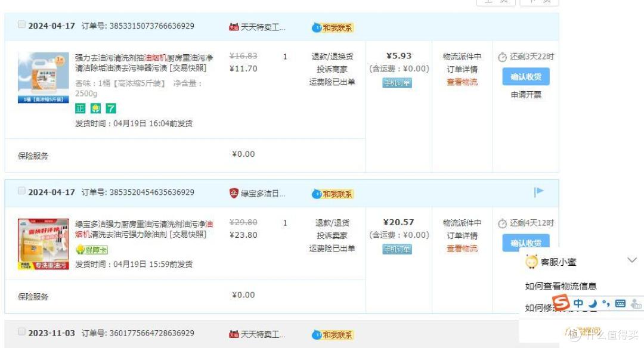Screen dimensions: 644x348
Task: Contact seller 和我联系 on second order
Action: [x=333, y=194]
